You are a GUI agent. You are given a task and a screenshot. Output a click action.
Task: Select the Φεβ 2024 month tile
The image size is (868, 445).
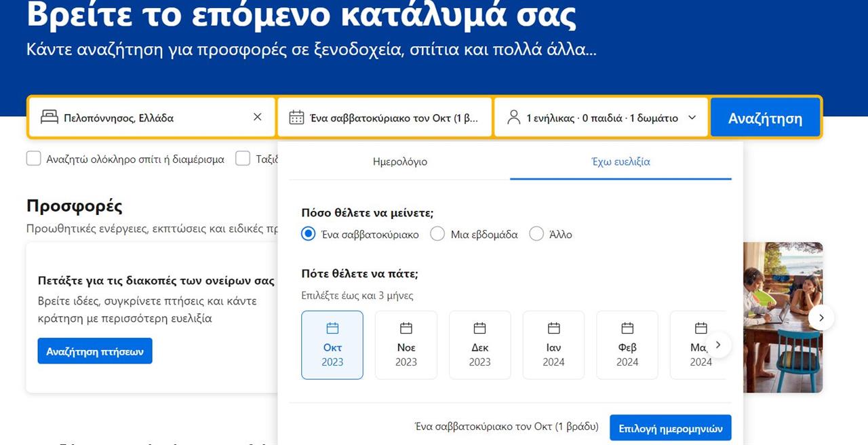coord(627,345)
